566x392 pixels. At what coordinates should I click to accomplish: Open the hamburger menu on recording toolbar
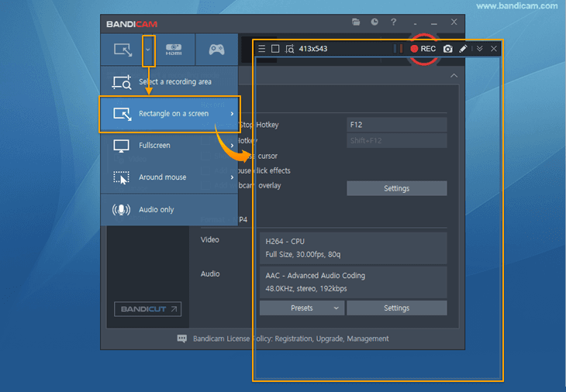point(262,49)
